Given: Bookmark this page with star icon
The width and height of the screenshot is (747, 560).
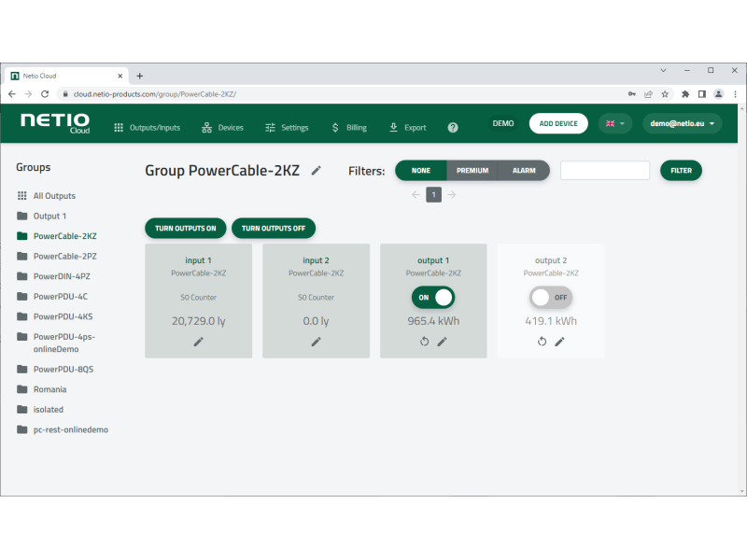Looking at the screenshot, I should click(665, 94).
